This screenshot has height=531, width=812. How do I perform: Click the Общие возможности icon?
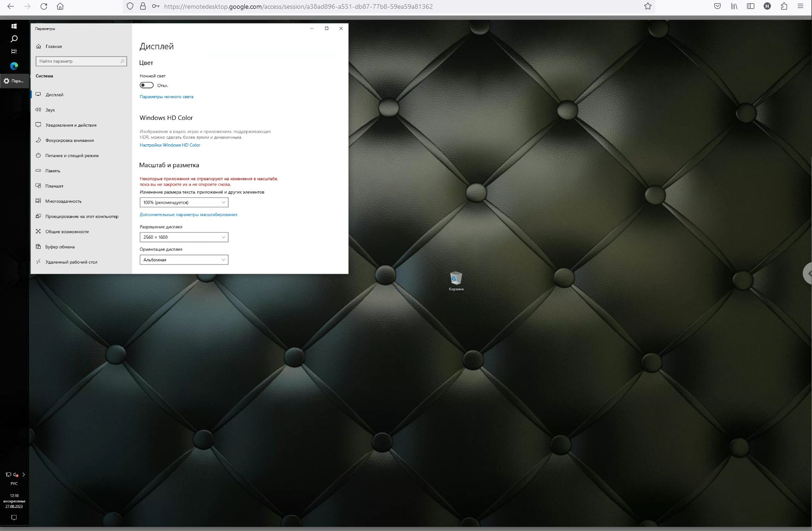38,231
